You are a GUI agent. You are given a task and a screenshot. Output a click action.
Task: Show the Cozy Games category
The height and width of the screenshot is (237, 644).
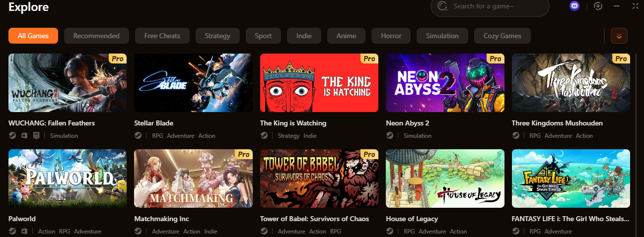tap(502, 36)
